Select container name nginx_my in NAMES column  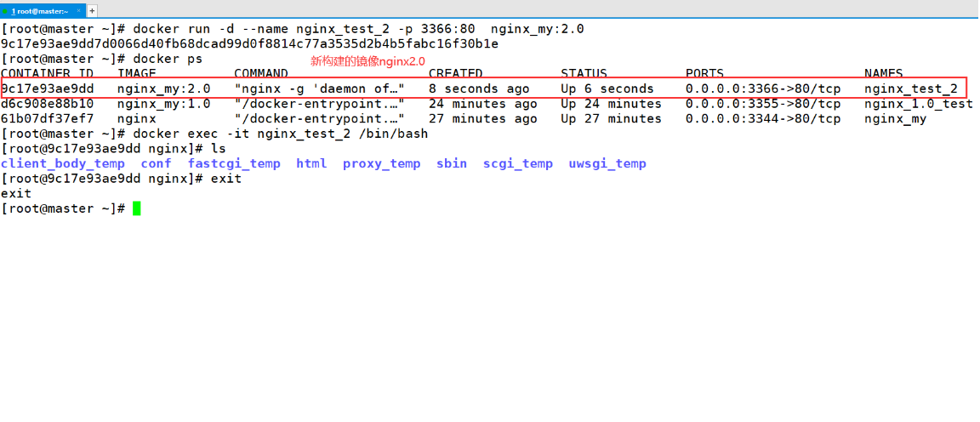(895, 119)
